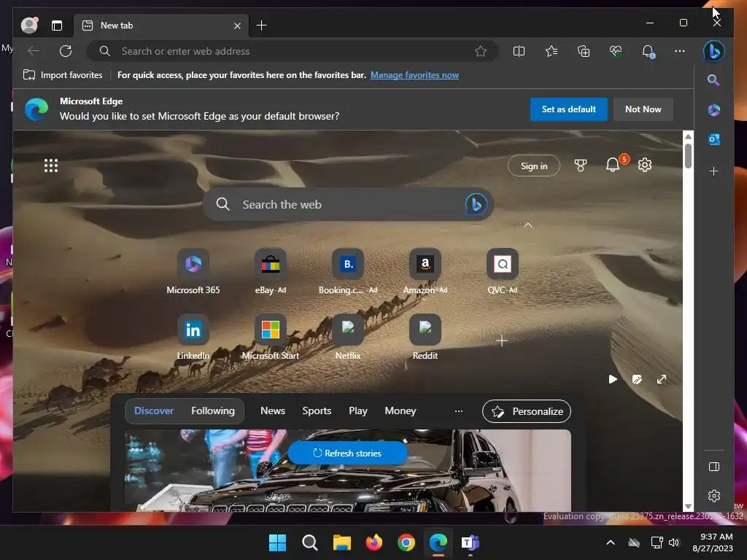Collapse quick links with chevron
The image size is (747, 560).
pos(528,225)
